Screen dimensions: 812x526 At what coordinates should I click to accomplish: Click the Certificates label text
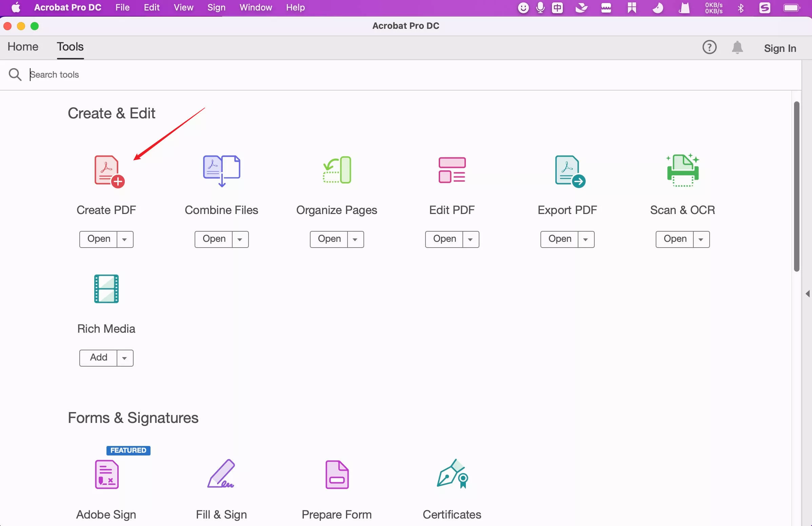(452, 514)
